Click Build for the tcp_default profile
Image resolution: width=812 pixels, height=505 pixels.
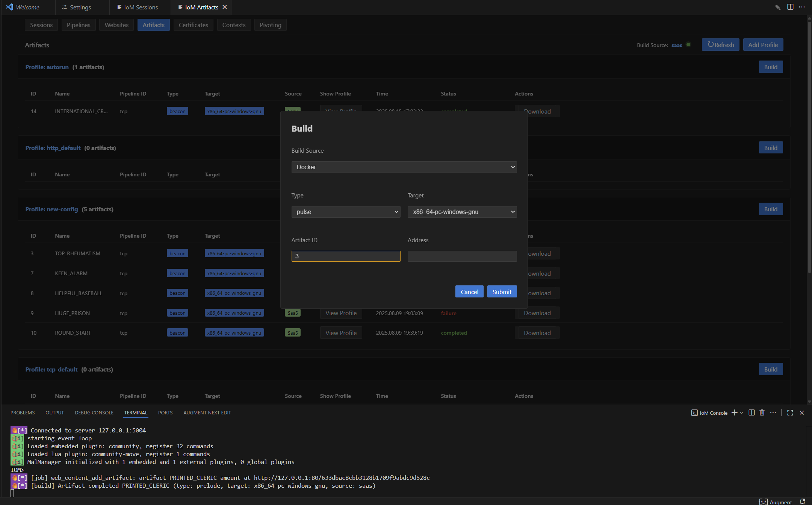click(x=771, y=369)
